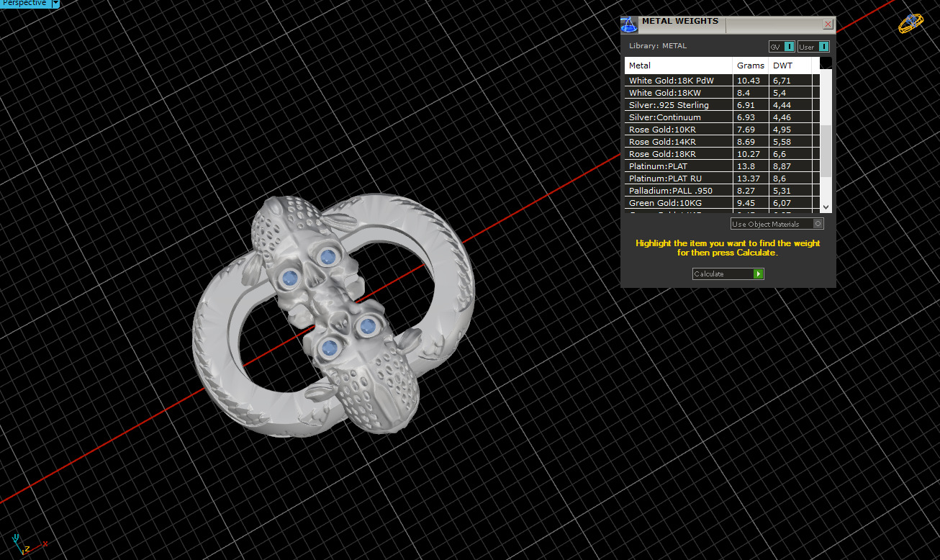Select Rose Gold:18KR row
Image resolution: width=940 pixels, height=560 pixels.
722,154
